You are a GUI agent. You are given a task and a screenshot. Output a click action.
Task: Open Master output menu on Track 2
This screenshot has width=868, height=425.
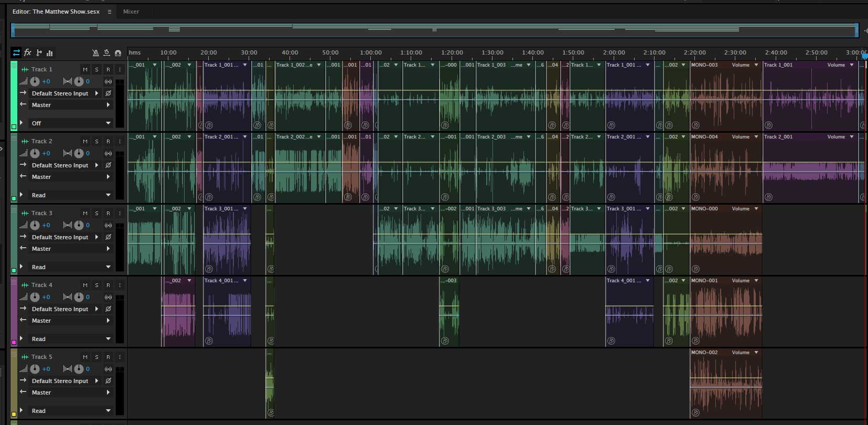click(71, 177)
